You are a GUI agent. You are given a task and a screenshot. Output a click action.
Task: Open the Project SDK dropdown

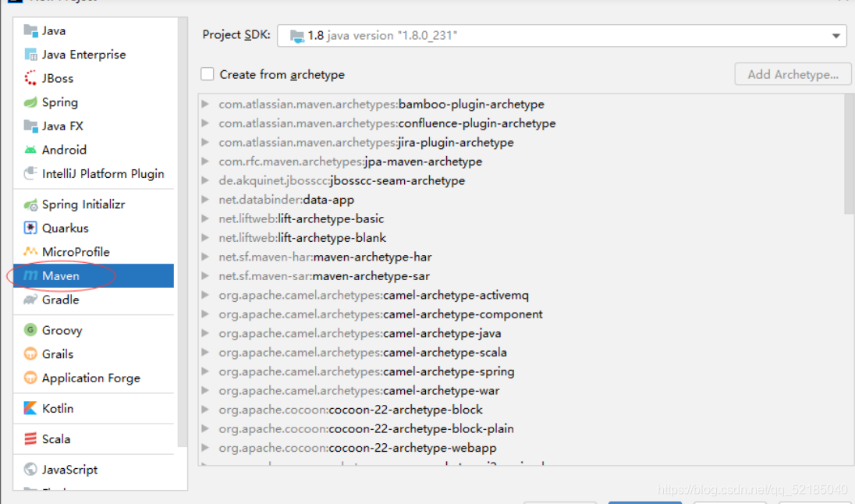pyautogui.click(x=562, y=36)
